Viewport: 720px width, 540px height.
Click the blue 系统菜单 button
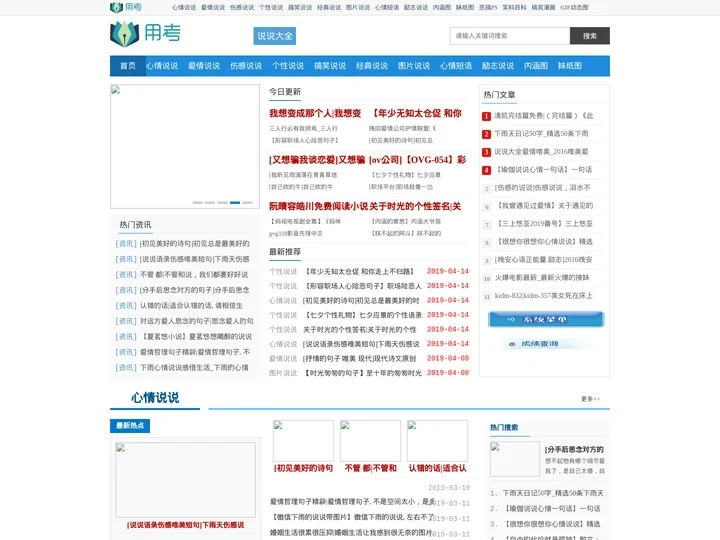546,319
